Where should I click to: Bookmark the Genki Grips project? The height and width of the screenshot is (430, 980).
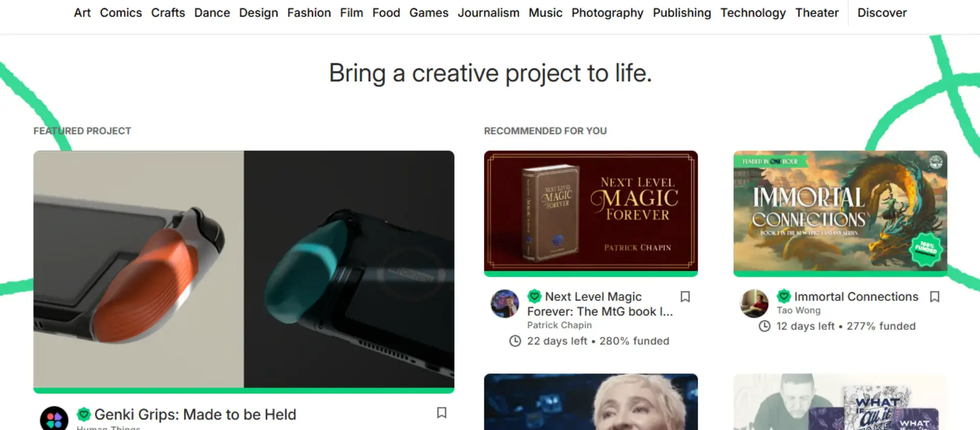click(442, 413)
